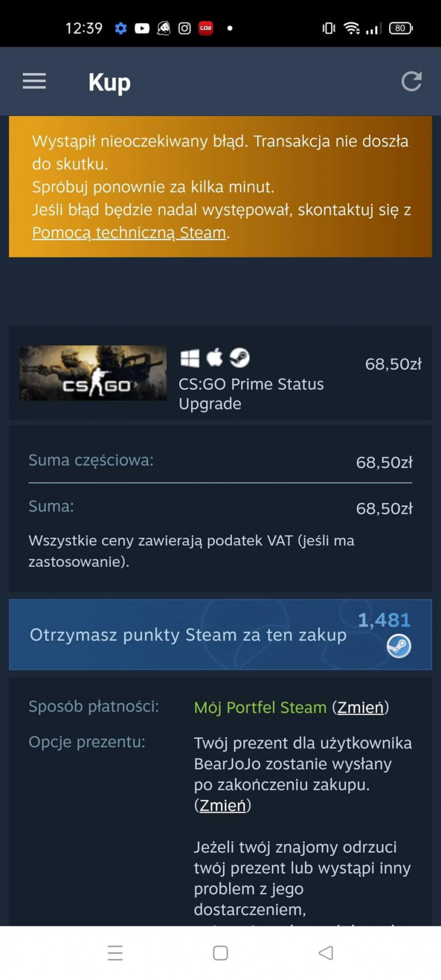The image size is (441, 980).
Task: Tap the red CDA notification icon
Action: point(206,28)
